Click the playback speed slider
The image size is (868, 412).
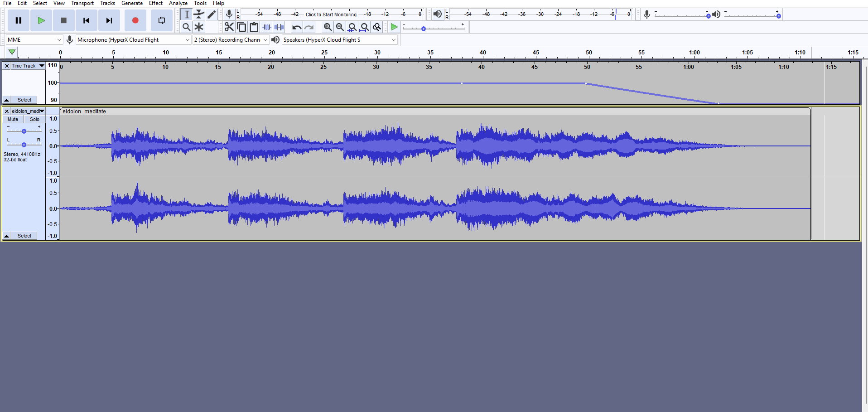click(434, 28)
